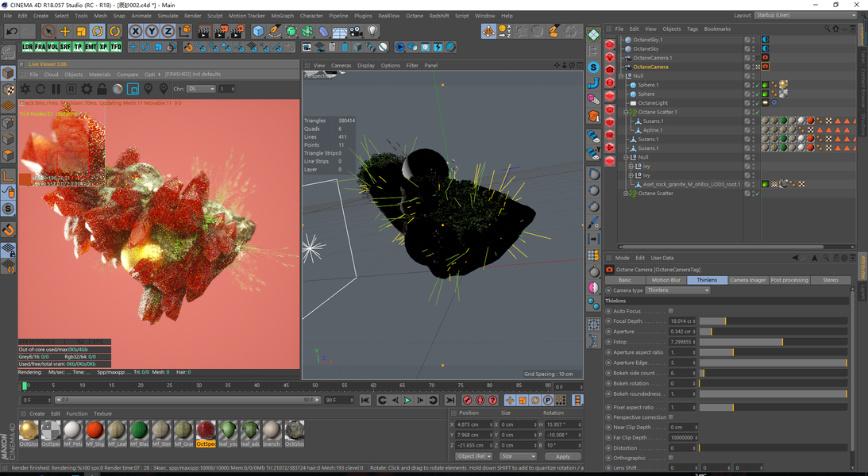Click the green LDR button
This screenshot has height=476, width=868.
tap(28, 47)
